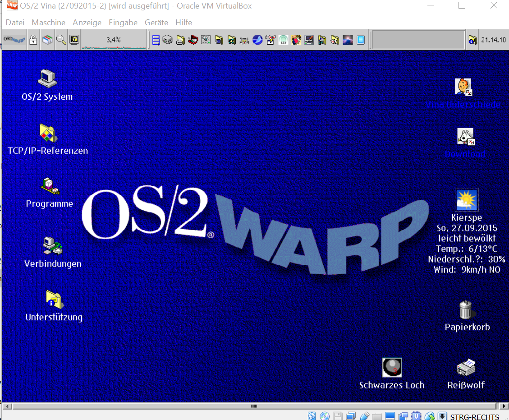Click the WarpCenter clock showing 21.14.10
Image resolution: width=509 pixels, height=420 pixels.
(x=493, y=40)
